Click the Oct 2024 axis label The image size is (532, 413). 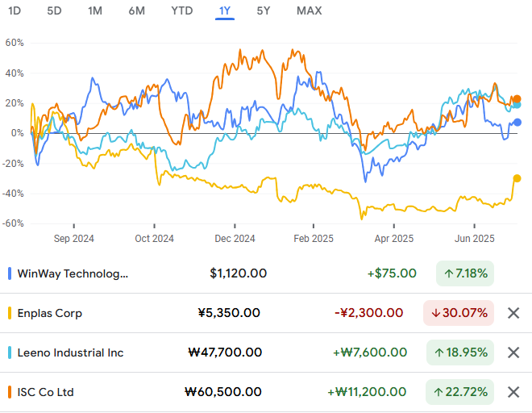click(155, 239)
